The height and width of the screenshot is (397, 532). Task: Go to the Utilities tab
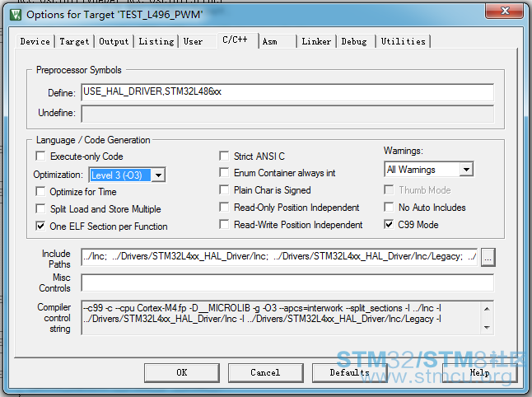point(403,41)
